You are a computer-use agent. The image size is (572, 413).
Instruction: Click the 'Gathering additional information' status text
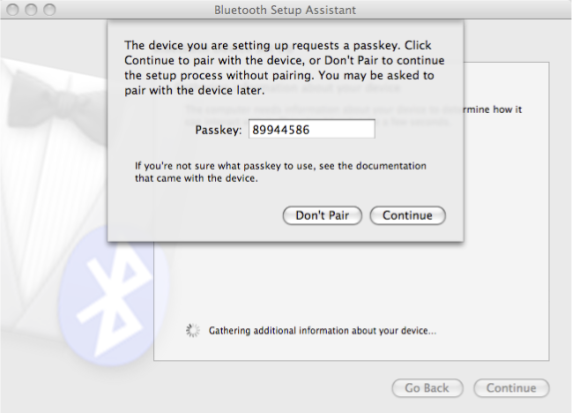point(322,331)
